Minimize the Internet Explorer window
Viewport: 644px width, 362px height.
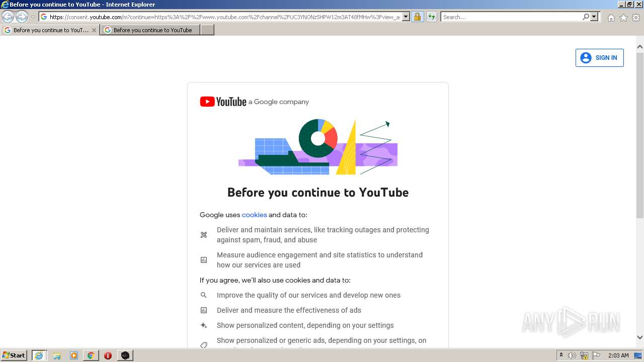coord(621,5)
